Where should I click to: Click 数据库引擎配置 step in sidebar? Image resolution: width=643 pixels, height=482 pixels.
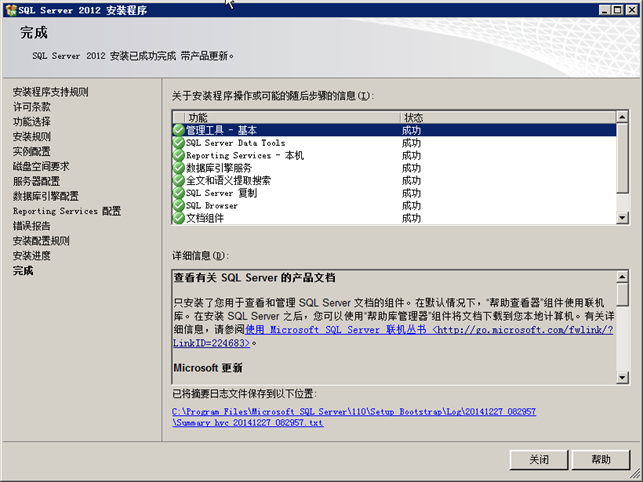tap(46, 196)
